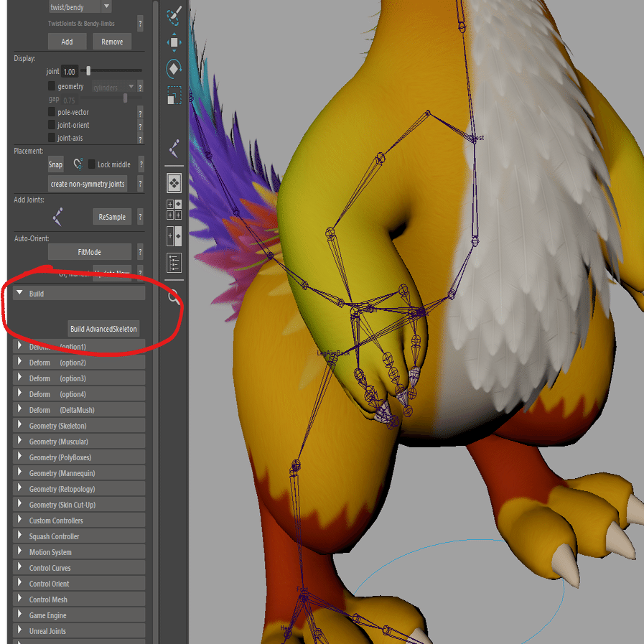Switch to single perspective view layout

(x=174, y=183)
